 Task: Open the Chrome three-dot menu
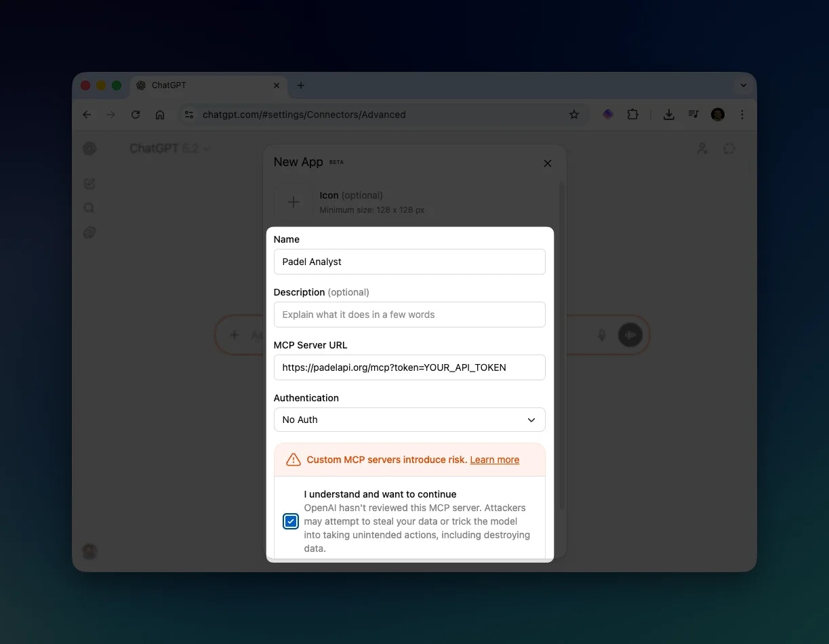pyautogui.click(x=742, y=115)
